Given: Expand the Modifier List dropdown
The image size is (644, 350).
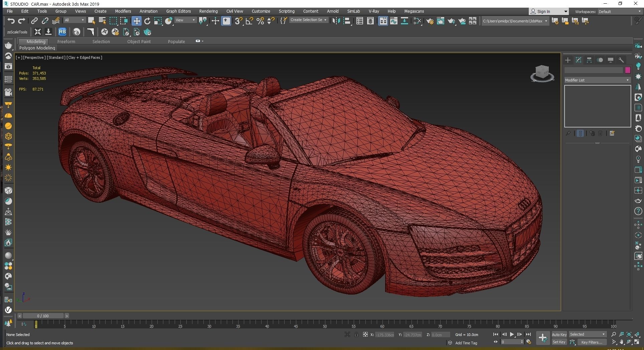Looking at the screenshot, I should [x=597, y=80].
